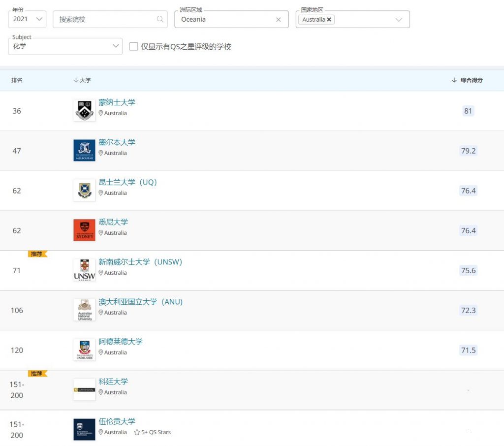This screenshot has width=504, height=446.
Task: Click the search magnifier icon in 搜索院校 box
Action: pyautogui.click(x=160, y=19)
